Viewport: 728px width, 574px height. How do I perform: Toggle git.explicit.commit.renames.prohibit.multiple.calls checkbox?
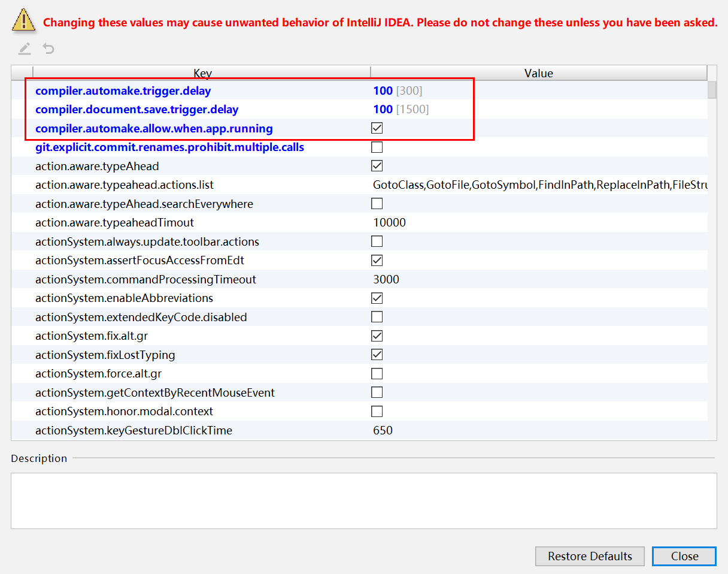[377, 147]
